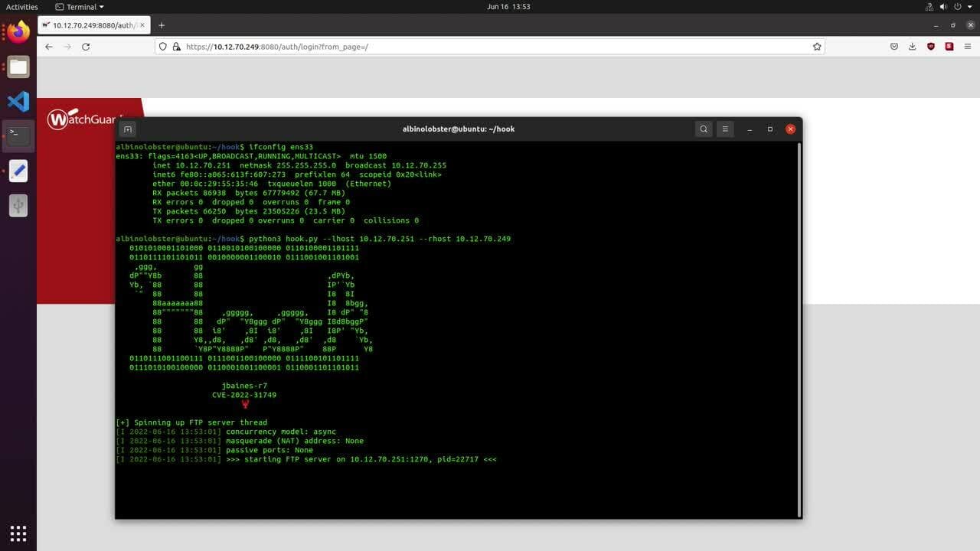This screenshot has width=980, height=551.
Task: Reload the current Firefox page
Action: [x=86, y=47]
